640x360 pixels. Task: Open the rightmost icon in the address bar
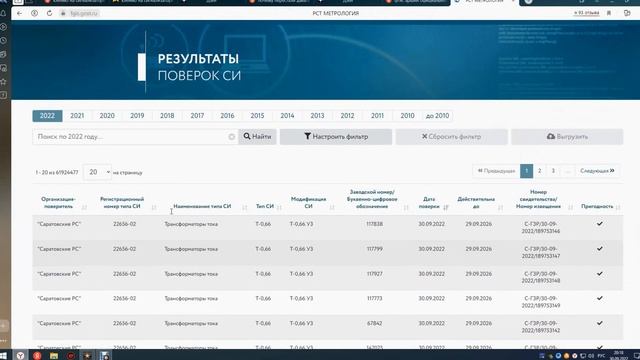click(x=627, y=13)
